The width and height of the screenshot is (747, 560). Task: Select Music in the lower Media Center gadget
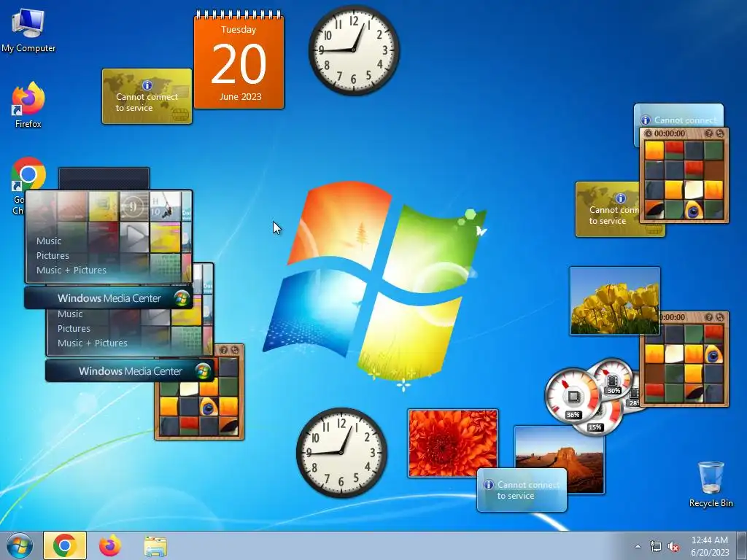(70, 314)
